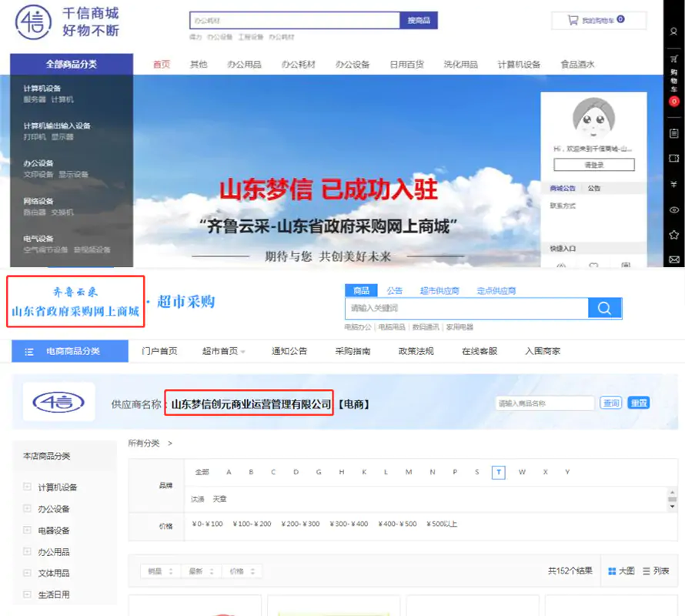Open browsing history via the eye icon

tap(674, 210)
